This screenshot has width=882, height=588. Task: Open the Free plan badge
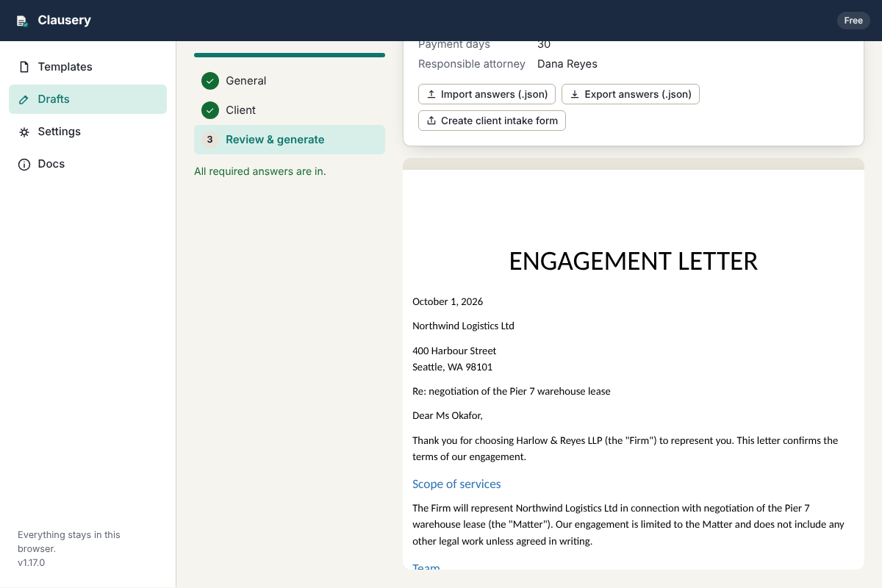[853, 21]
